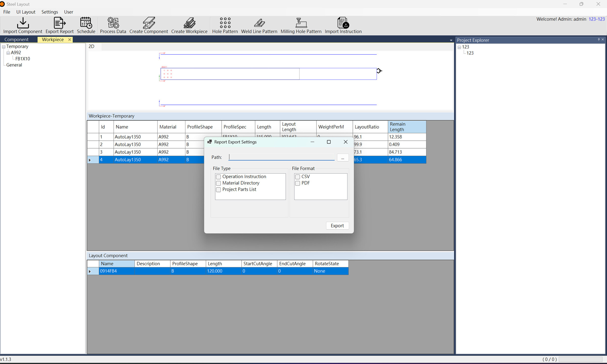Screen dimensions: 607x364
Task: Enable CSV file format
Action: click(x=298, y=177)
